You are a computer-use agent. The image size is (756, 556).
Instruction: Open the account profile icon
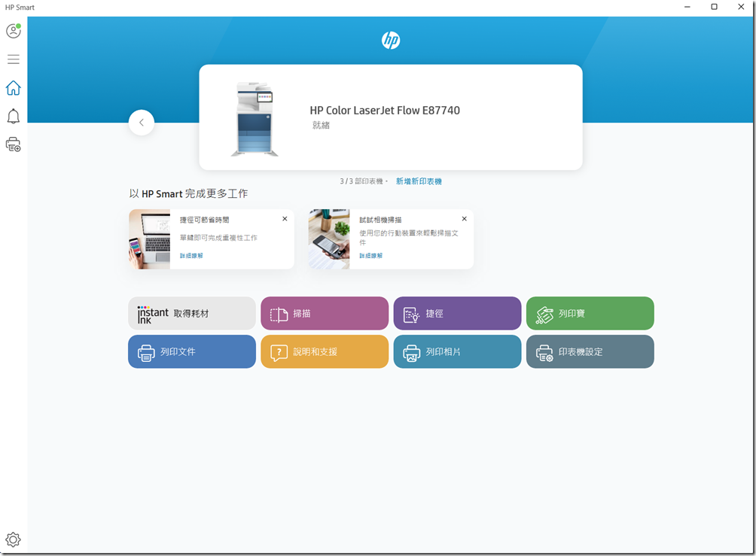(14, 31)
